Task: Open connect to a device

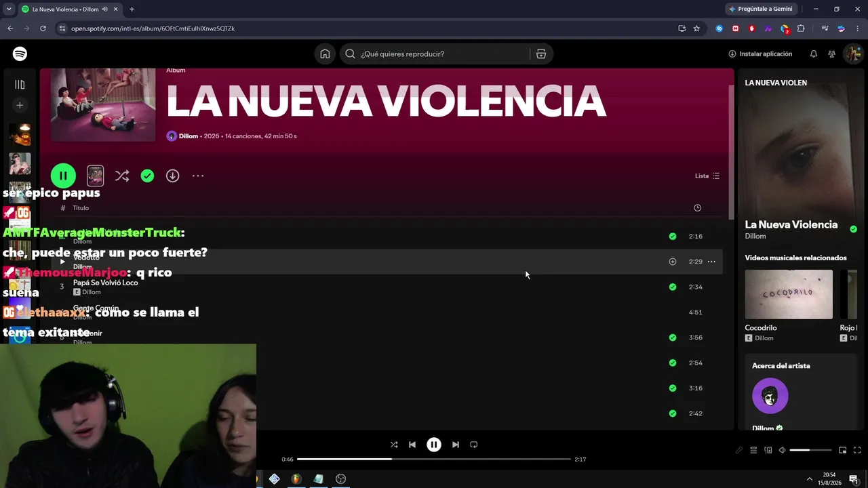Action: 768,450
